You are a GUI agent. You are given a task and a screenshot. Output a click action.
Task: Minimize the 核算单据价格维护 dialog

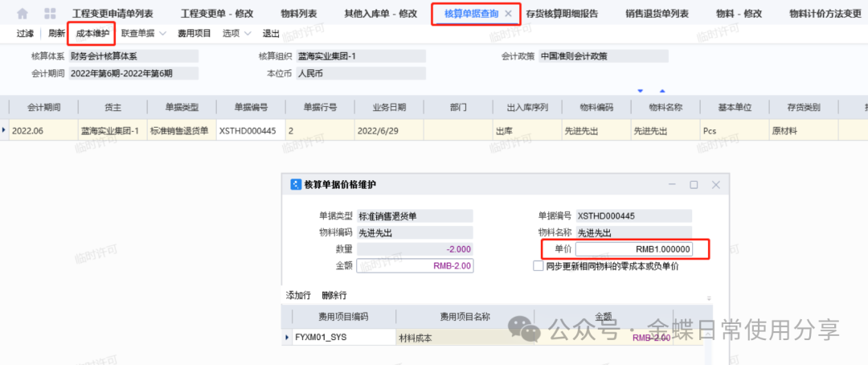[x=672, y=184]
